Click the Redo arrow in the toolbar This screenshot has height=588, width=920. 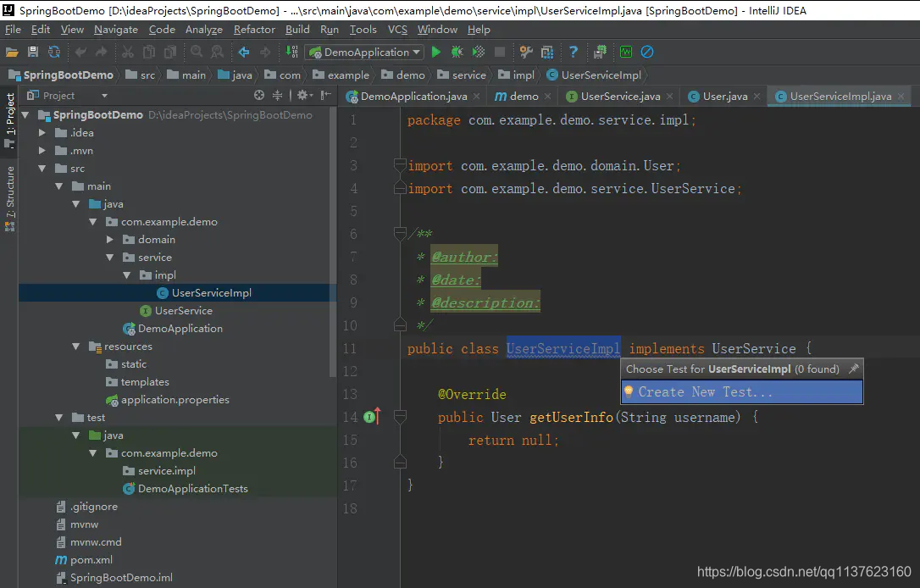click(x=102, y=53)
